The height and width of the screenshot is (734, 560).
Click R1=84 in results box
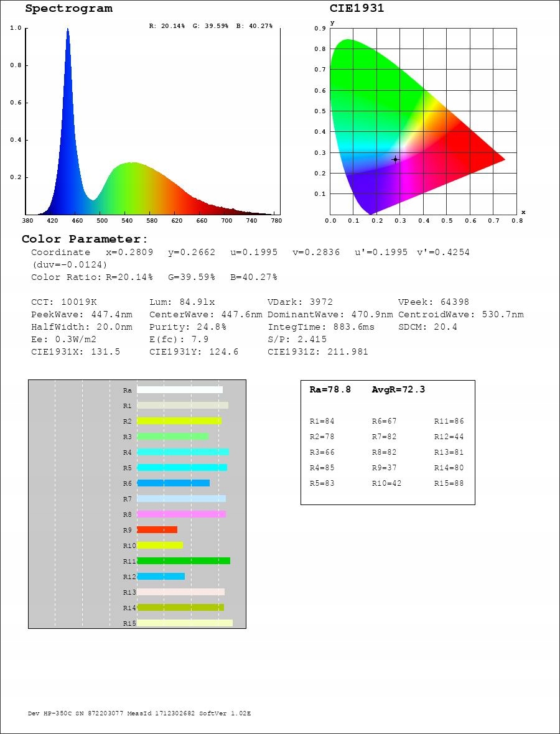(x=322, y=421)
